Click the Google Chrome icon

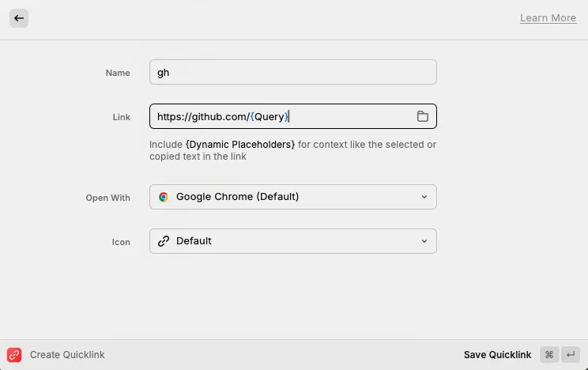click(x=164, y=197)
